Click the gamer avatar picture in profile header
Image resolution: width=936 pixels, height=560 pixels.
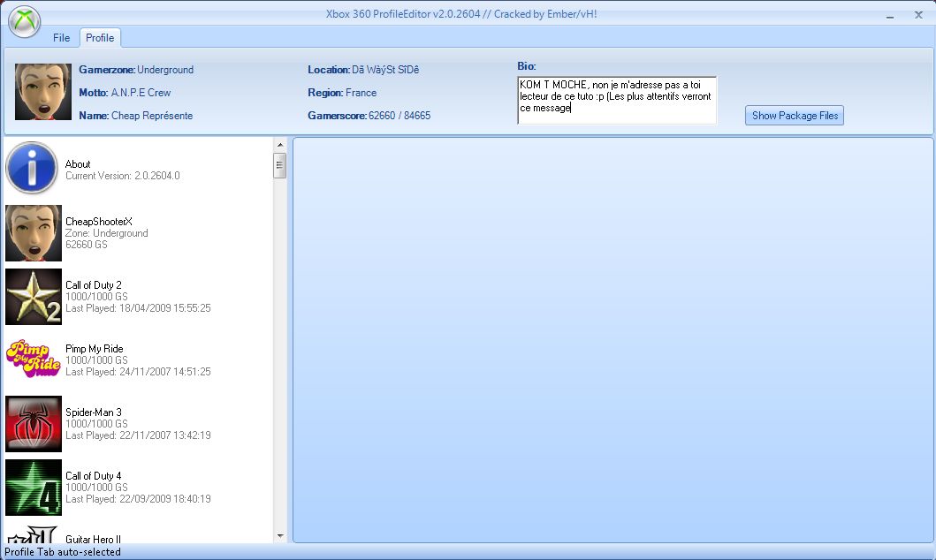point(43,92)
